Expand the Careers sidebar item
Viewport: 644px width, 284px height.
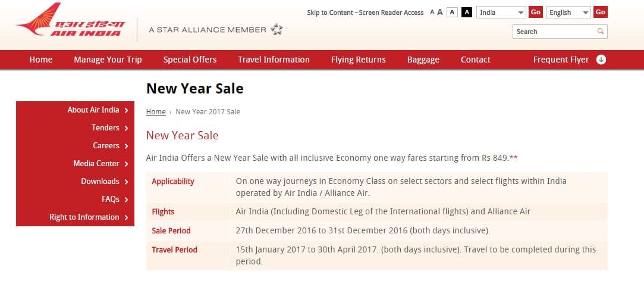pyautogui.click(x=127, y=146)
